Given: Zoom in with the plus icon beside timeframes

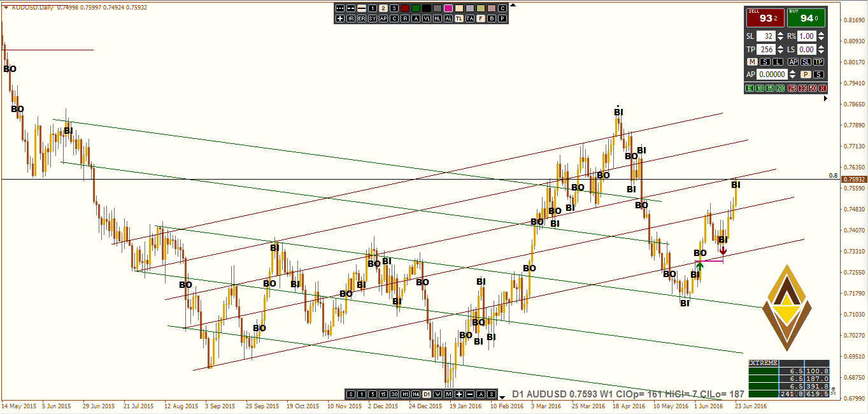Looking at the screenshot, I should [459, 395].
